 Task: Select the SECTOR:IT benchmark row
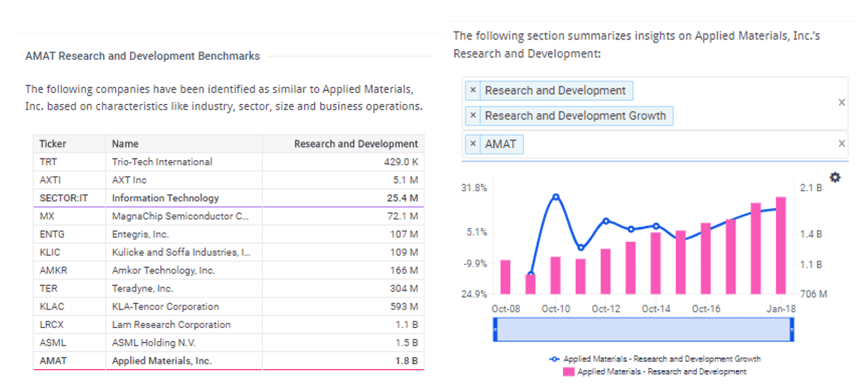pos(64,198)
